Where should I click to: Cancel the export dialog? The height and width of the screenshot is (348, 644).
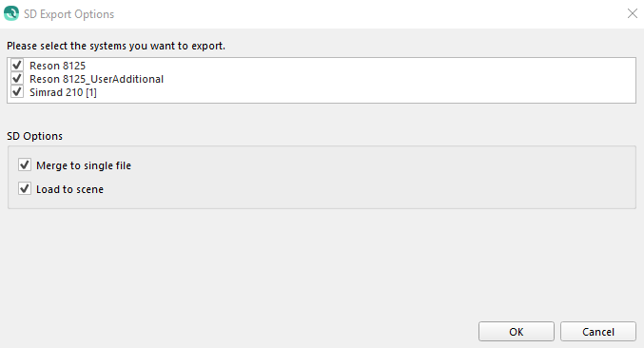point(598,332)
